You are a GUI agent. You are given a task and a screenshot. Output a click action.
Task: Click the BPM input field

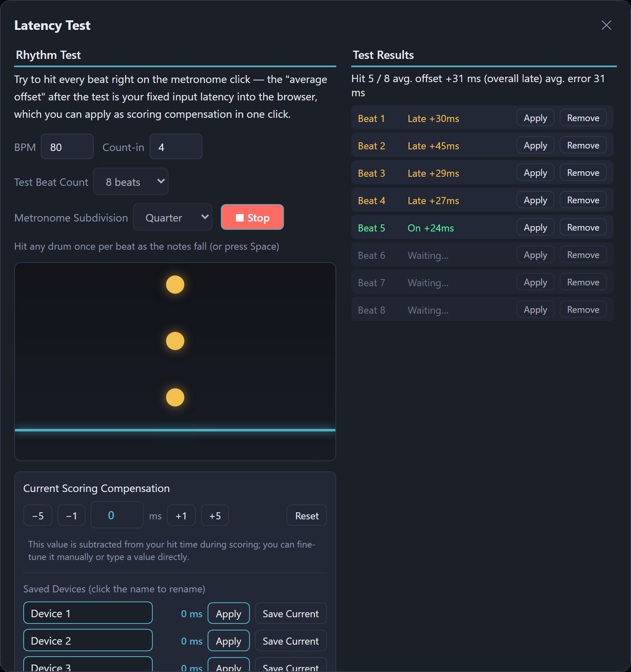point(67,147)
